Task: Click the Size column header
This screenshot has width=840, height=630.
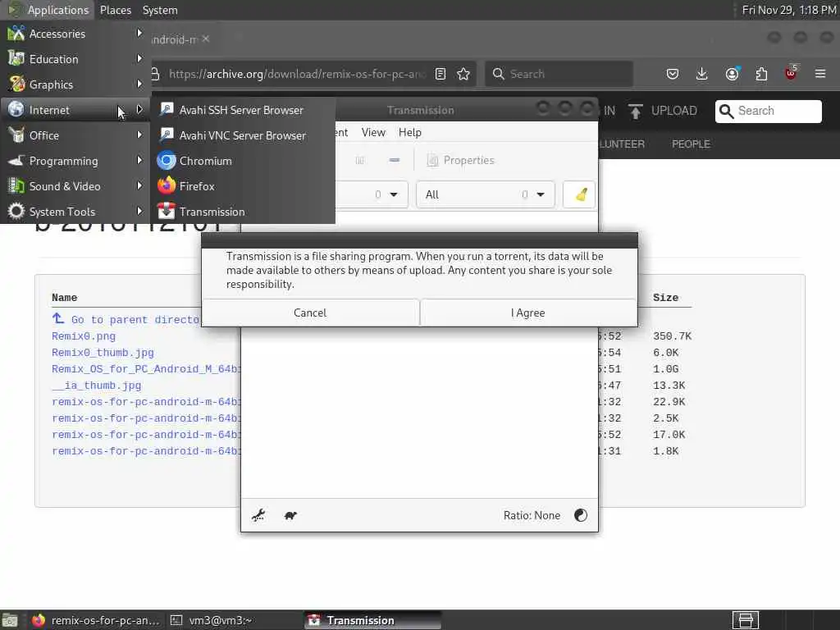Action: click(x=665, y=298)
